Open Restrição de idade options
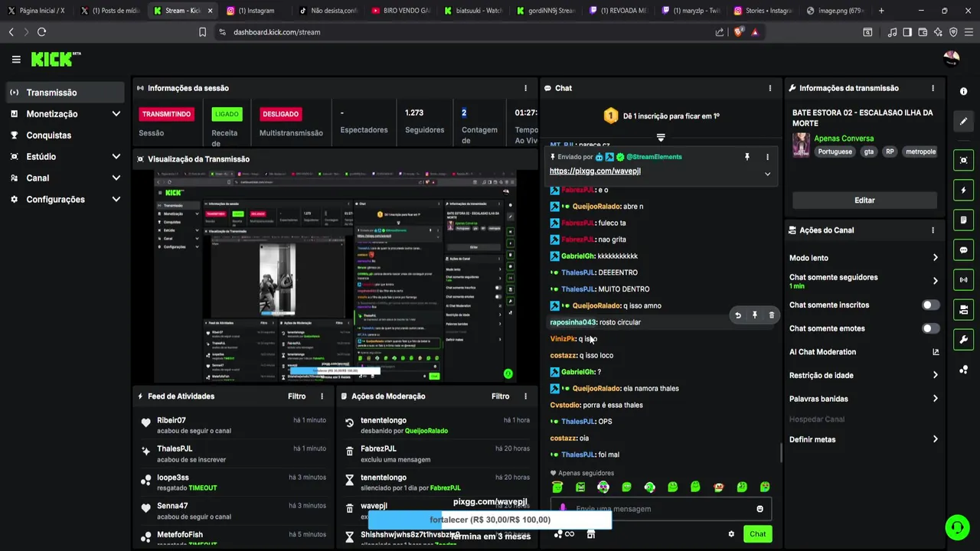 863,375
